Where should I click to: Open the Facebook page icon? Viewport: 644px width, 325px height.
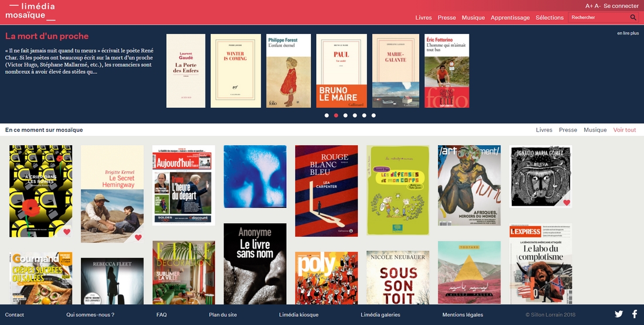pos(635,314)
